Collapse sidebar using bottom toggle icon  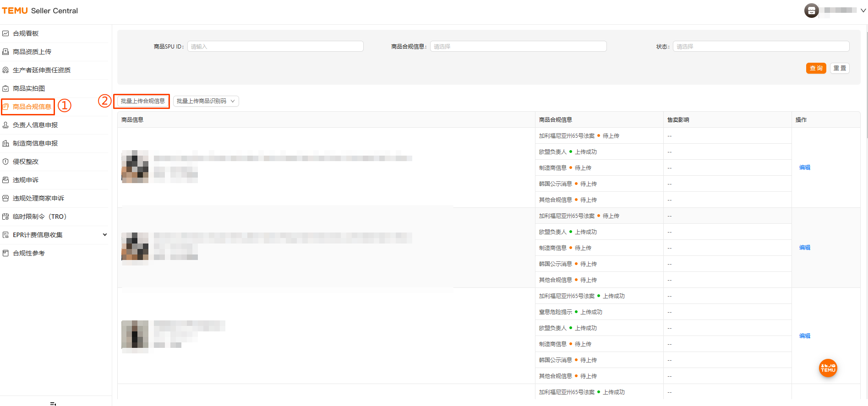pyautogui.click(x=53, y=403)
